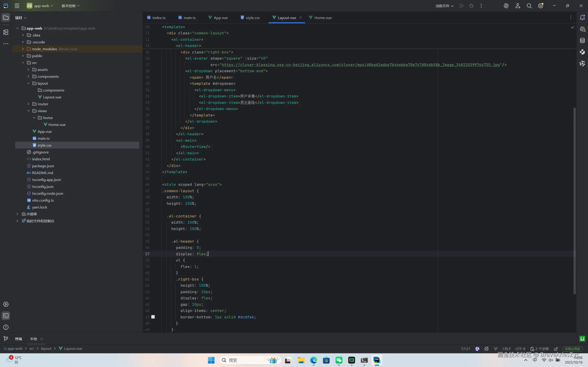Open the Git tool window icon
The height and width of the screenshot is (367, 588).
[6, 339]
